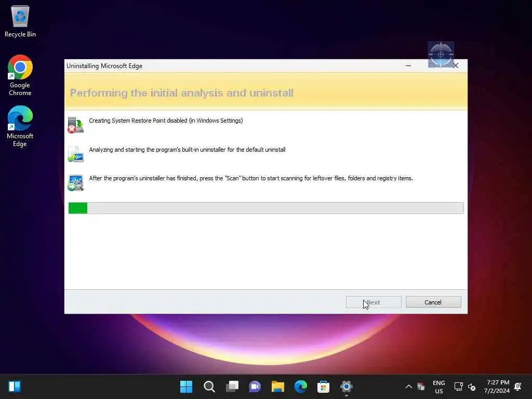
Task: Click the muted volume tray icon
Action: (472, 387)
